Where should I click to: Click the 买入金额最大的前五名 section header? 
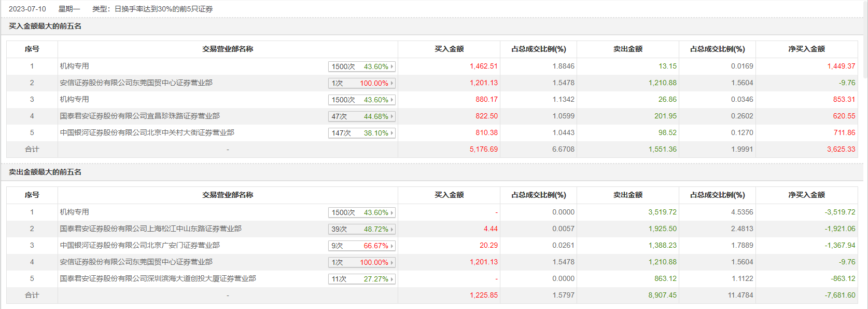(45, 26)
